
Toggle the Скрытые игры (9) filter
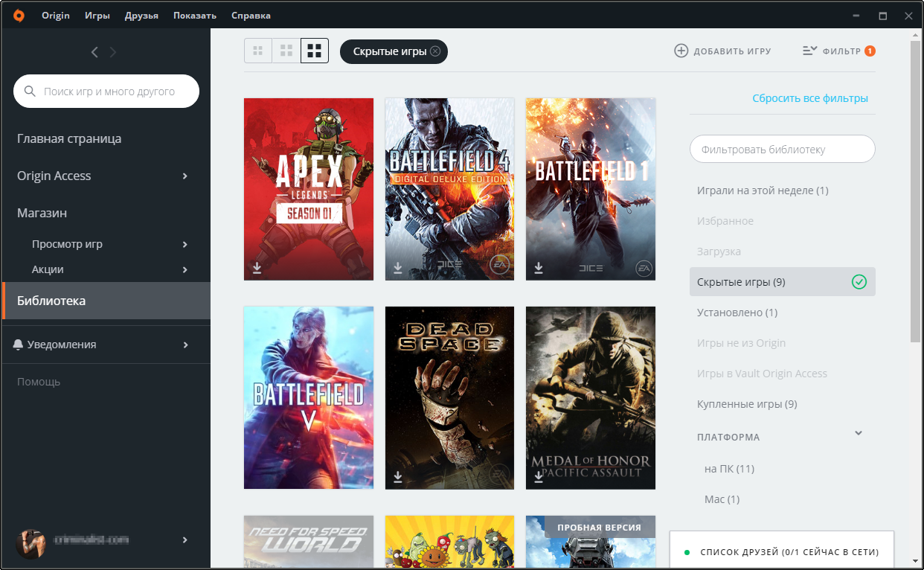tap(782, 282)
